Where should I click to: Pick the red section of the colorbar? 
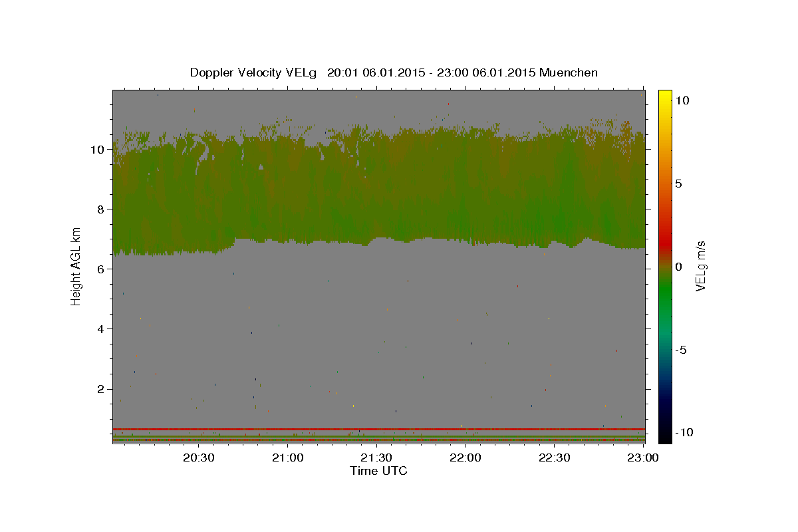click(x=665, y=244)
